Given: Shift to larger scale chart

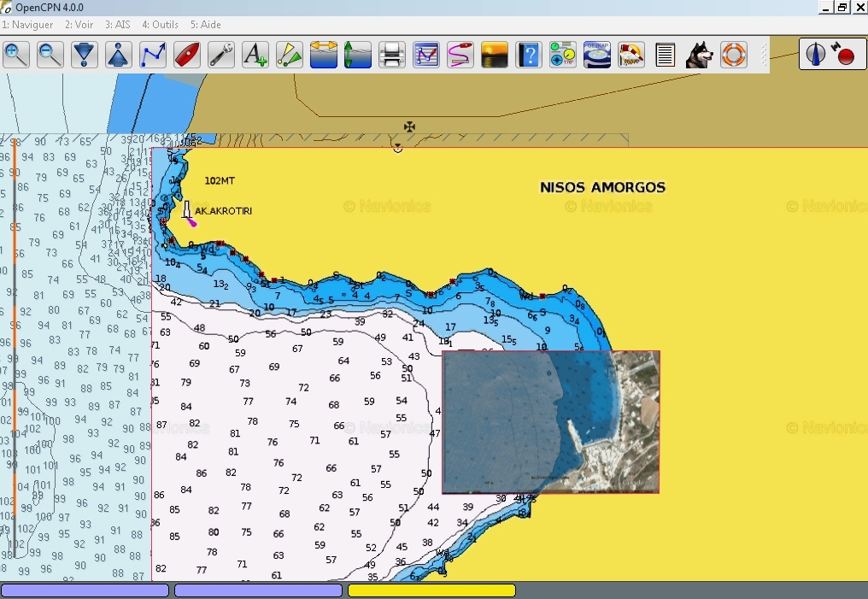Looking at the screenshot, I should point(85,55).
